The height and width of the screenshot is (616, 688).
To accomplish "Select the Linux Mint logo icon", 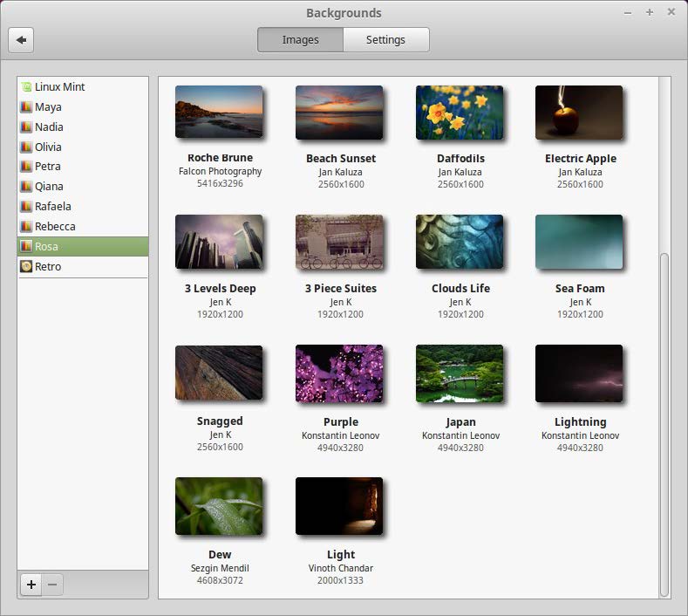I will [x=26, y=87].
